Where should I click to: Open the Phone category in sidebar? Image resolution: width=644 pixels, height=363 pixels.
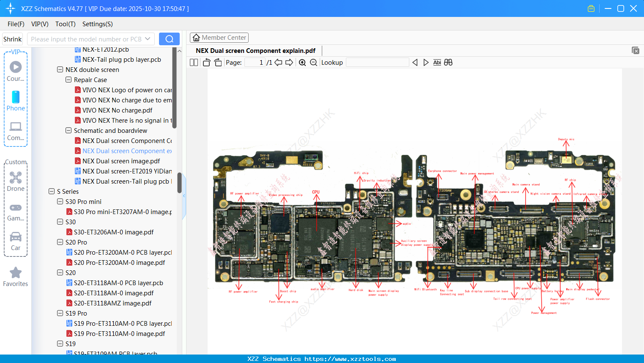[16, 101]
